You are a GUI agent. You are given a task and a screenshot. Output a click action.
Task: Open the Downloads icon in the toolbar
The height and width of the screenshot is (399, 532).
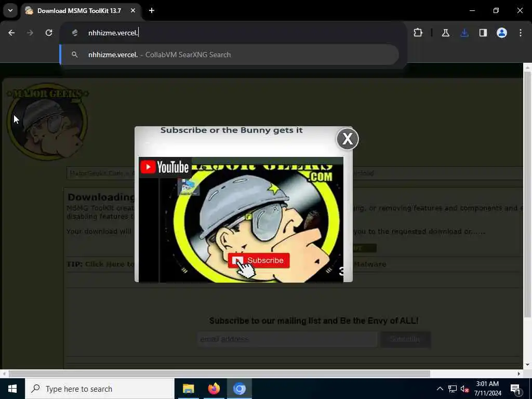464,33
